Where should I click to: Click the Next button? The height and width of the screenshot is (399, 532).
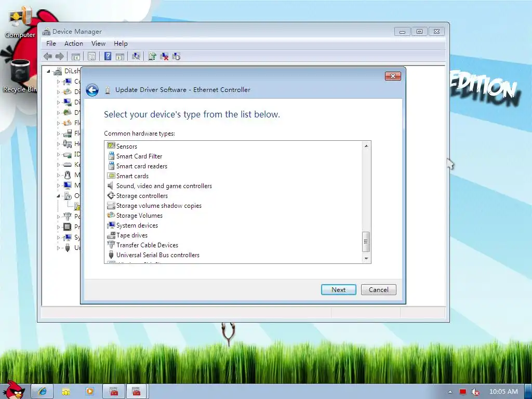pos(339,290)
